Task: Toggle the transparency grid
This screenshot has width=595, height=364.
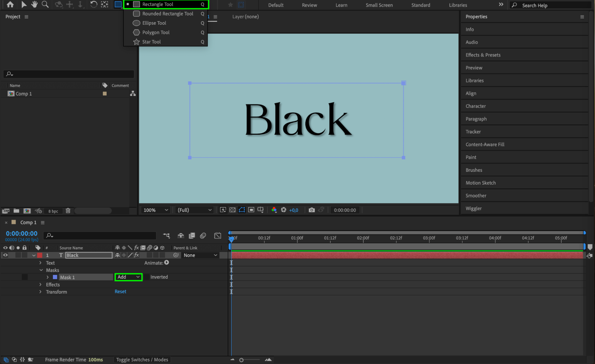Action: coord(232,210)
